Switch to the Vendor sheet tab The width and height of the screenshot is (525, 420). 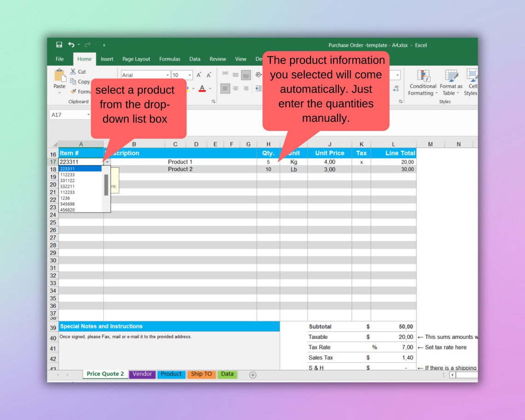click(142, 374)
